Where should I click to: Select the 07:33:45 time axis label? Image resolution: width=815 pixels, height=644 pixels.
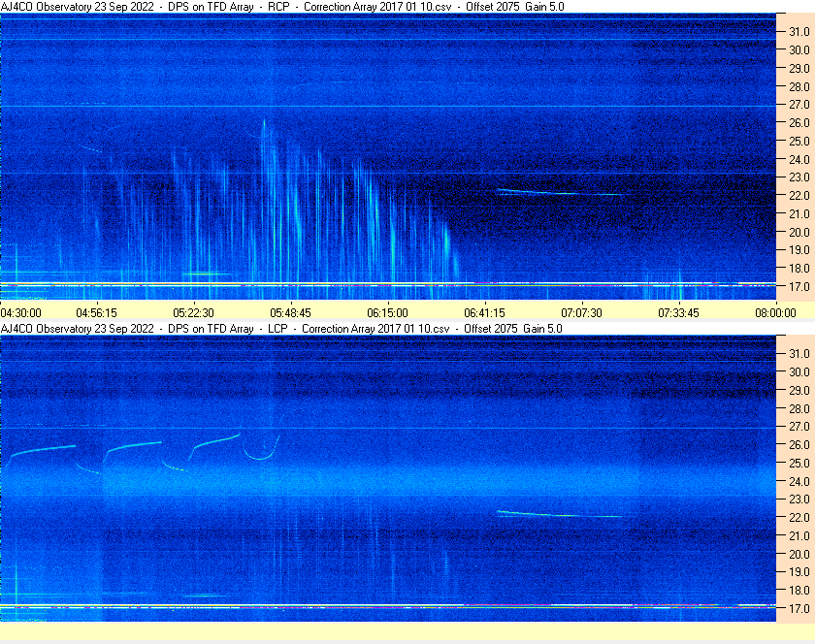tap(679, 313)
